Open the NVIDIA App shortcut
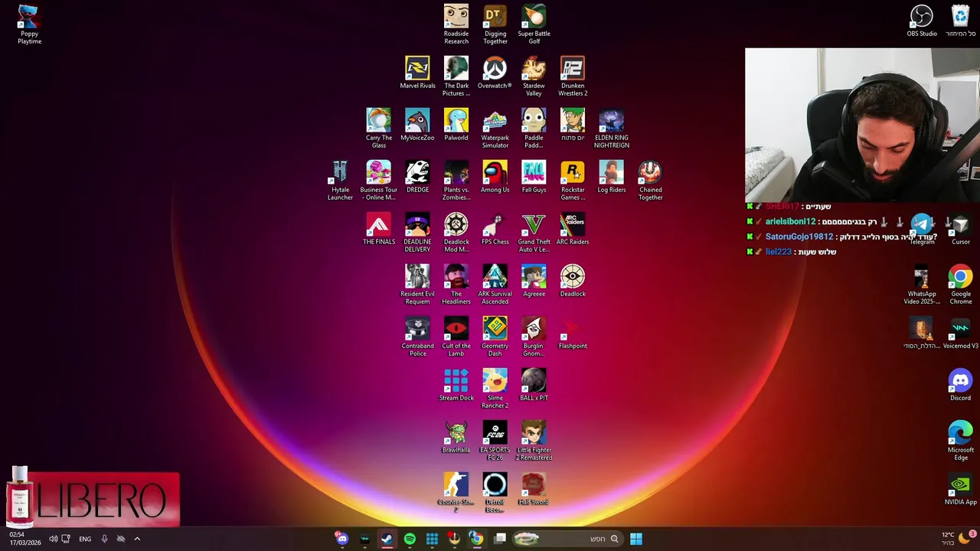 (x=961, y=489)
